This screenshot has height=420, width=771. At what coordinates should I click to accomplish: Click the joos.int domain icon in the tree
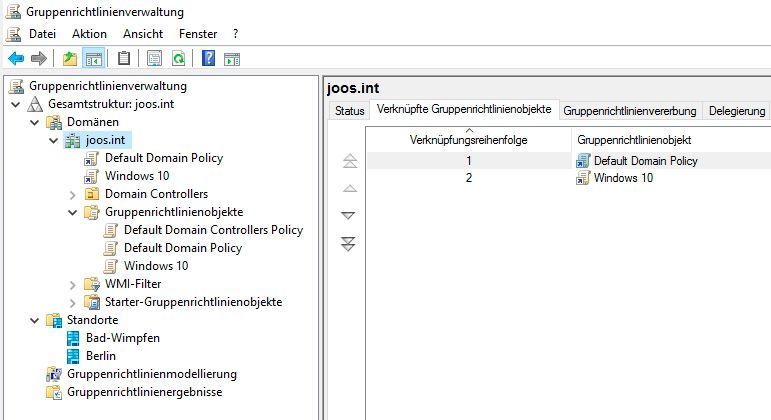73,140
